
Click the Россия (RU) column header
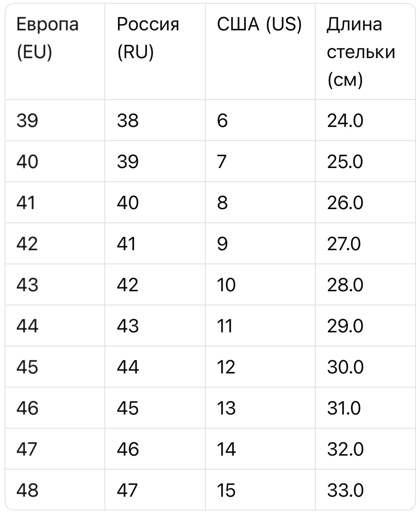[148, 38]
